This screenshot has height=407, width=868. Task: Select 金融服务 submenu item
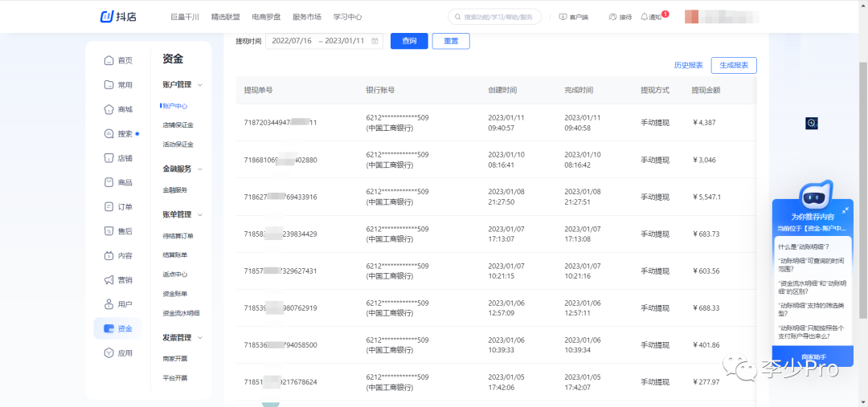tap(175, 189)
